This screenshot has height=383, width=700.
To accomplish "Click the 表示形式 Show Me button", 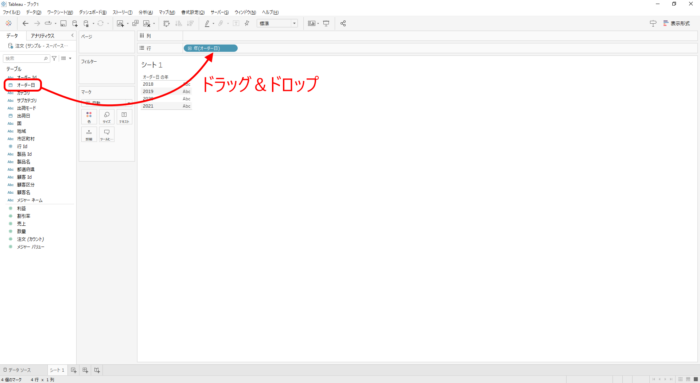I will (x=676, y=23).
